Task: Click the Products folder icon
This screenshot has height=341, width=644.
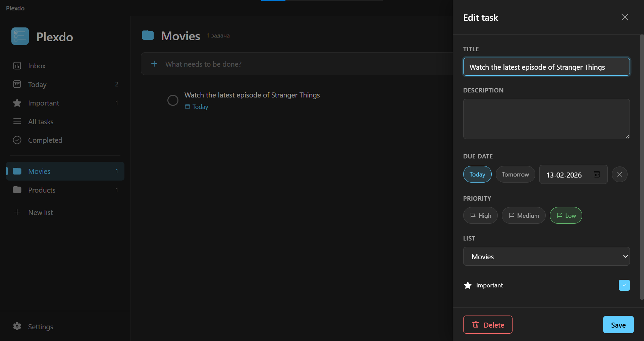Action: (17, 190)
